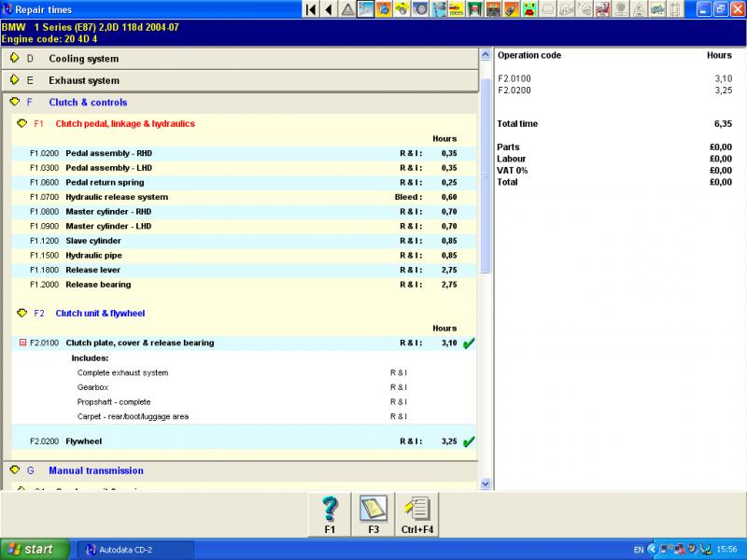The width and height of the screenshot is (747, 560).
Task: Click the yellow arrow icon beside Exhaust system
Action: [x=14, y=80]
